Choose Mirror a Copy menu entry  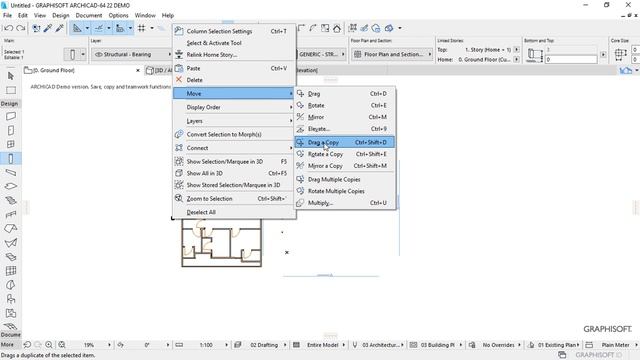344,166
